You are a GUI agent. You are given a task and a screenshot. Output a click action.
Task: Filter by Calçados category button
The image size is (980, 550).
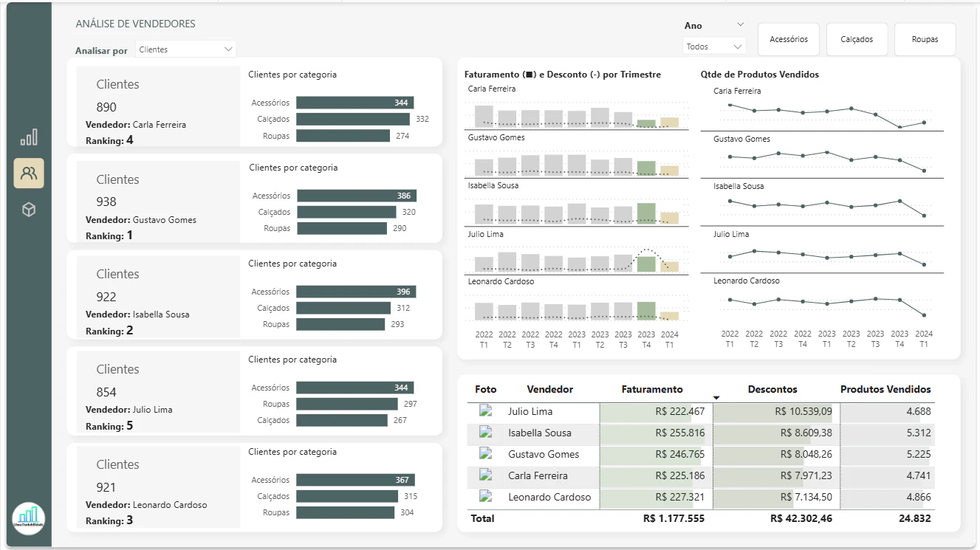coord(857,39)
